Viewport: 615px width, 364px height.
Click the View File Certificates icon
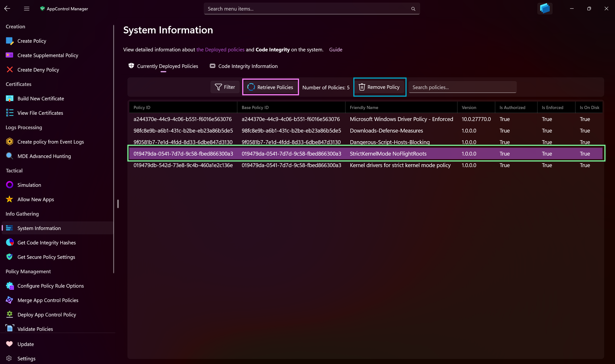click(x=10, y=113)
